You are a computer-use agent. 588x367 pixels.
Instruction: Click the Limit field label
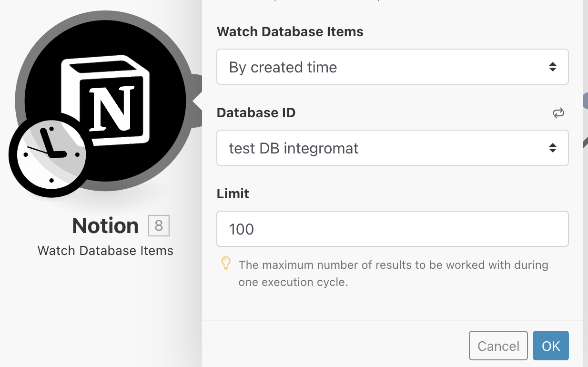233,194
